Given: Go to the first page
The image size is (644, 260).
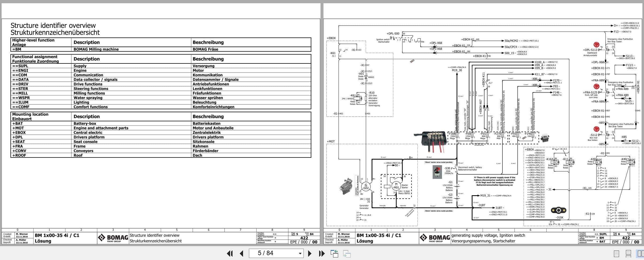Looking at the screenshot, I should [230, 253].
